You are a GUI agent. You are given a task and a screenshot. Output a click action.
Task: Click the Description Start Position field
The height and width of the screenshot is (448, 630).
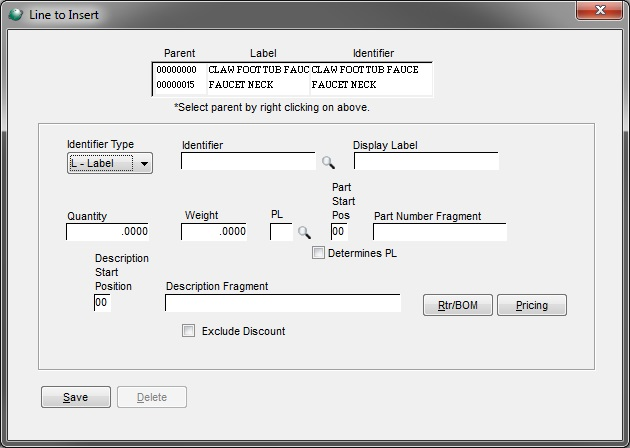click(102, 302)
